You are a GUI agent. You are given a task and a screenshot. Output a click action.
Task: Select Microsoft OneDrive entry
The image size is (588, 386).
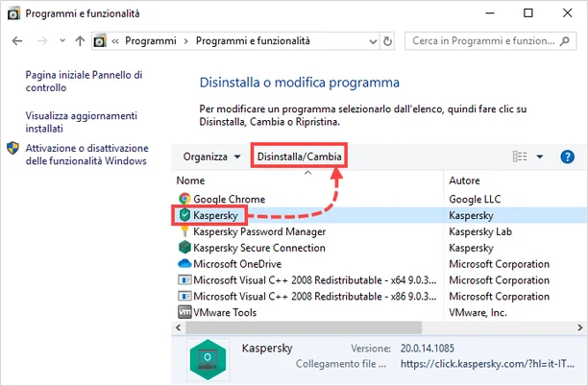237,264
